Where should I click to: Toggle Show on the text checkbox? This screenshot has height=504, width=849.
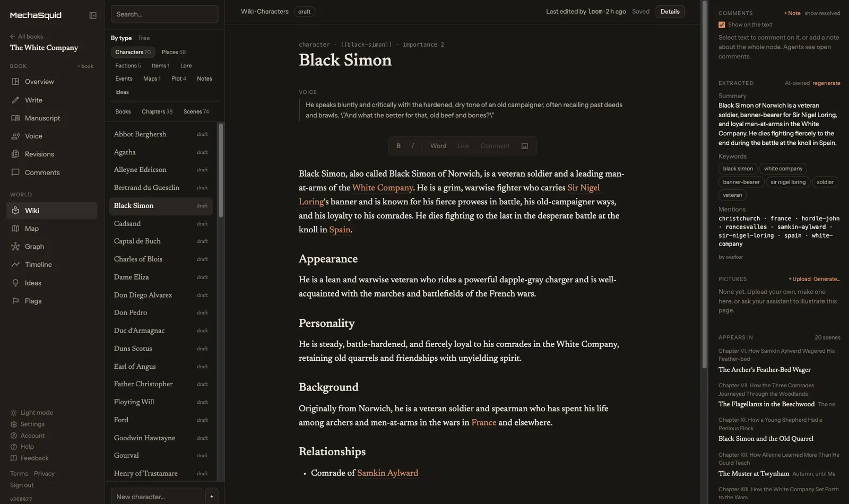pos(722,25)
